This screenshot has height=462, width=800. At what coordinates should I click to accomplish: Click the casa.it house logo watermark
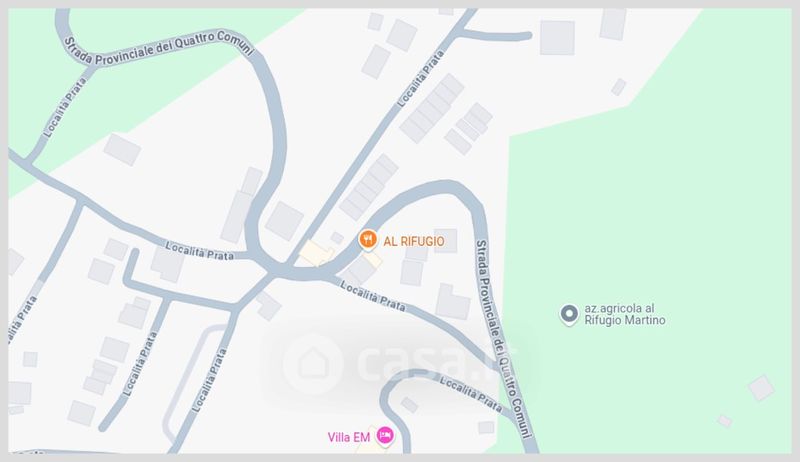313,364
